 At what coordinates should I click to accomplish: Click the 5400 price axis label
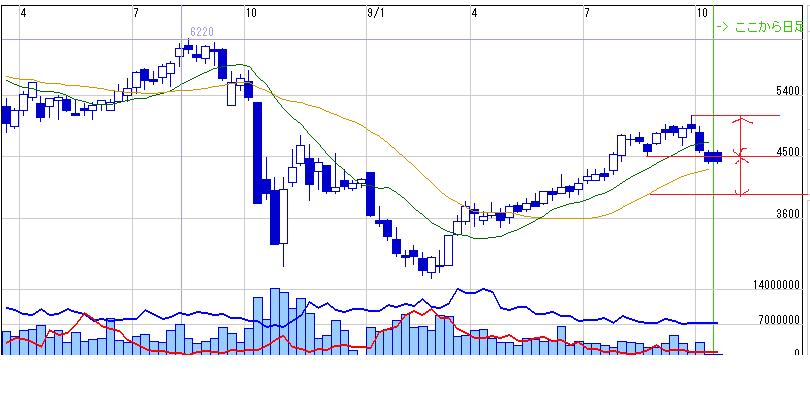(x=789, y=91)
